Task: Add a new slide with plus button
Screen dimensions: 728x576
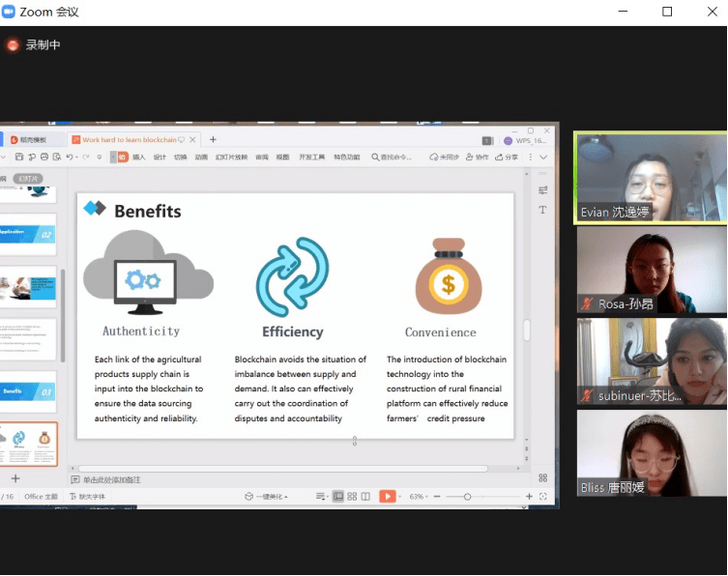Action: (x=15, y=478)
